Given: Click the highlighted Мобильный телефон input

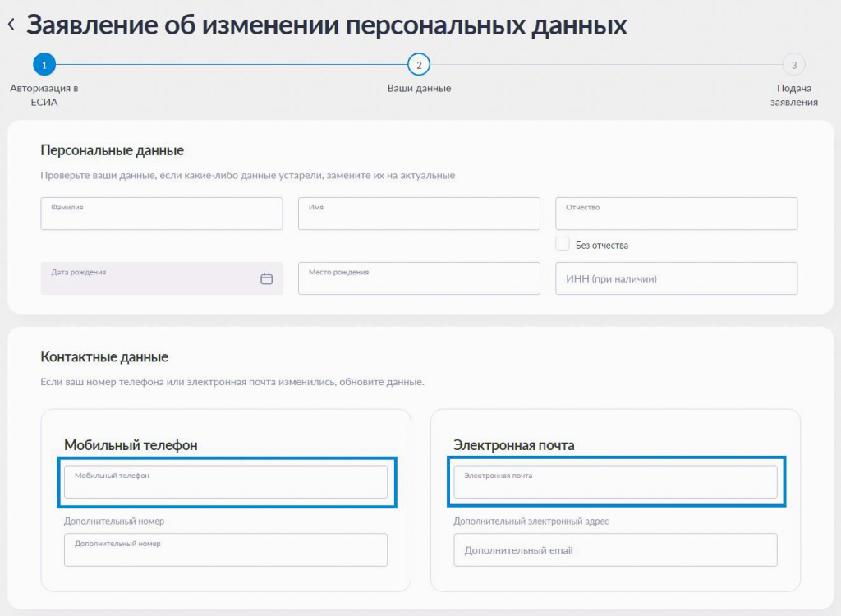Looking at the screenshot, I should [x=225, y=482].
